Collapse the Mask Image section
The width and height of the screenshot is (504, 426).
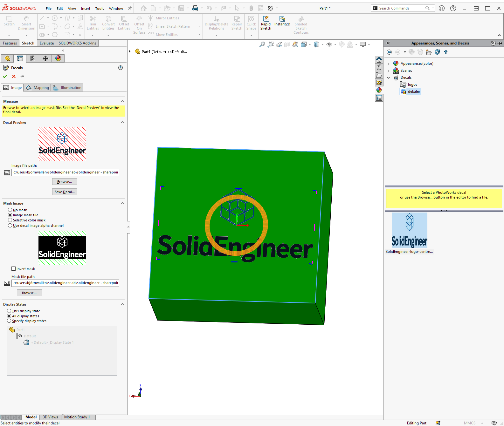coord(122,203)
